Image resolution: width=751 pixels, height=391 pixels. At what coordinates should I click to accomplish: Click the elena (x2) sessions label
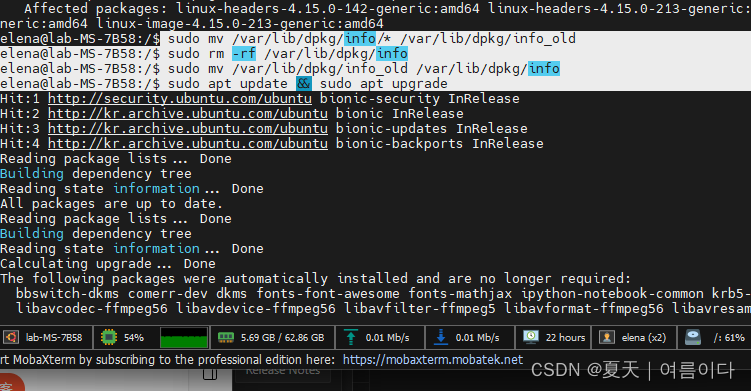[x=644, y=338]
